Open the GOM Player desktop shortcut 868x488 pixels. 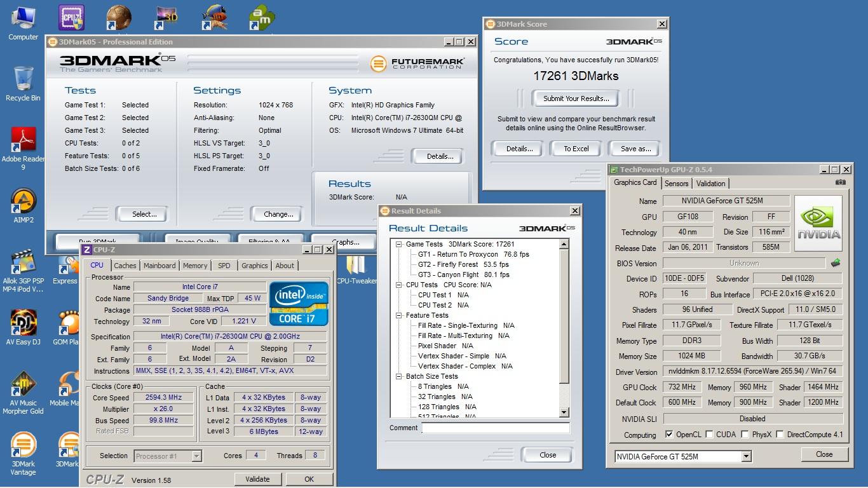(69, 328)
